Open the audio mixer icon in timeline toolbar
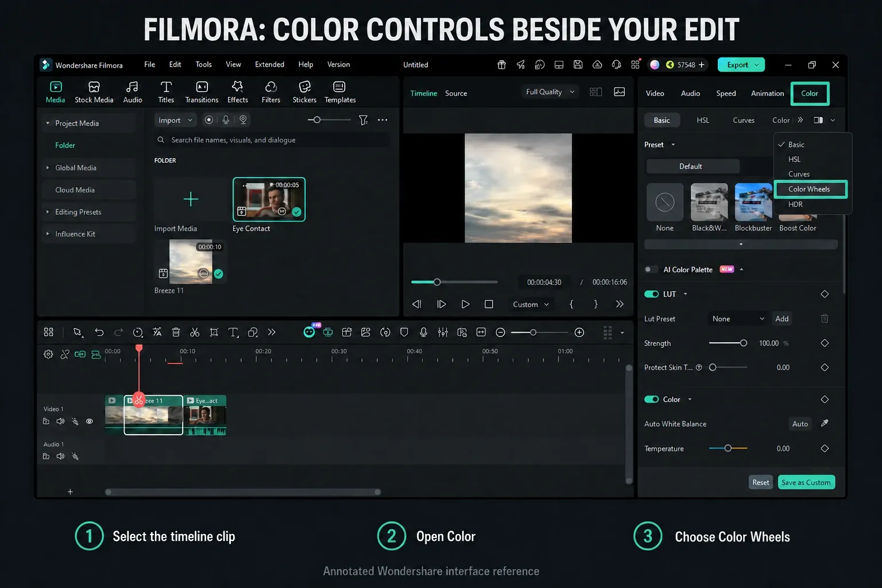Image resolution: width=882 pixels, height=588 pixels. (x=443, y=332)
